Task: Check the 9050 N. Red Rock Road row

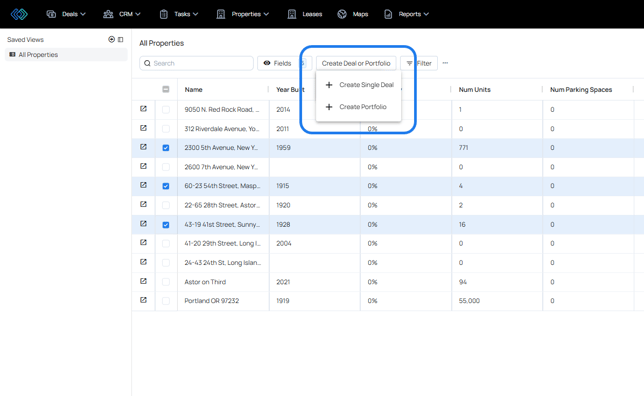Action: tap(166, 110)
